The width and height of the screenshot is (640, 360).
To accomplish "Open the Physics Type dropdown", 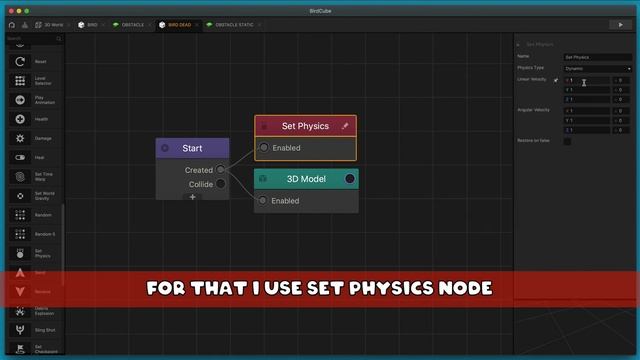I will click(x=598, y=69).
